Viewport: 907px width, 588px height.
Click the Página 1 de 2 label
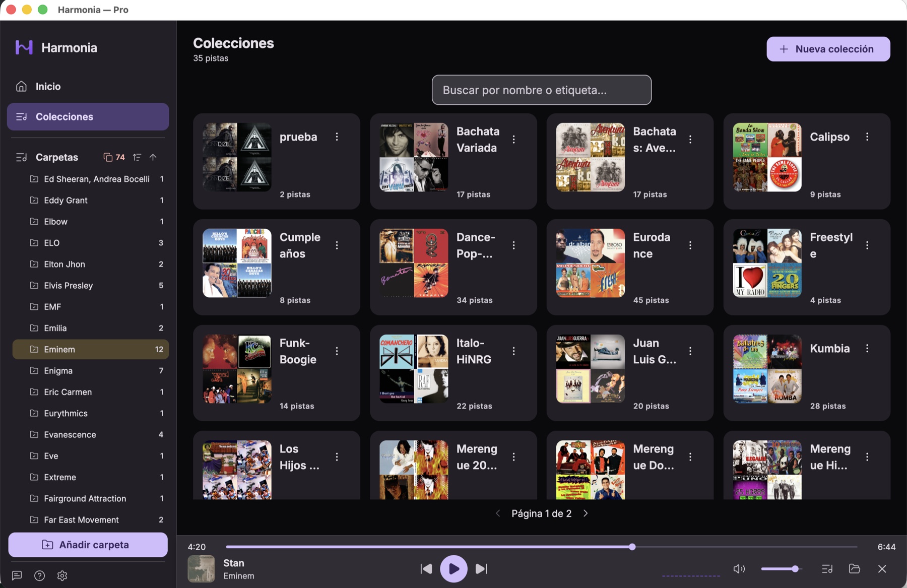click(542, 513)
